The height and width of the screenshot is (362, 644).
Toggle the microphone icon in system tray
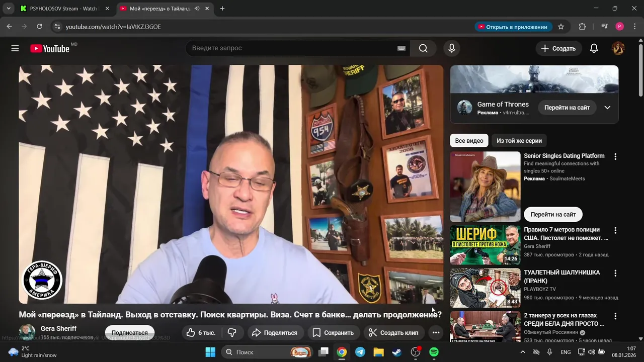tap(549, 352)
